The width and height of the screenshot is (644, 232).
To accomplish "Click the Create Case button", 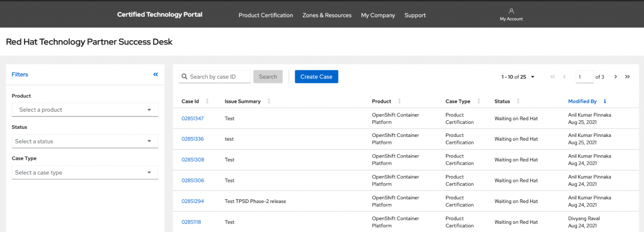I will [x=316, y=77].
